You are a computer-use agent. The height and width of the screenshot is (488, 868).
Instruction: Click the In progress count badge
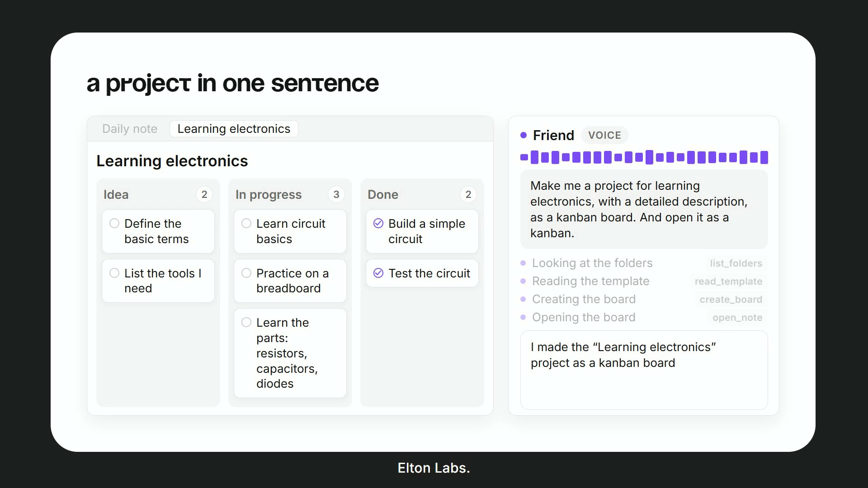(x=336, y=194)
